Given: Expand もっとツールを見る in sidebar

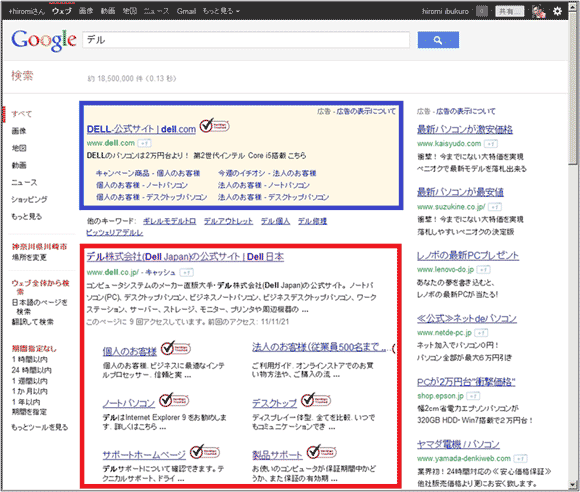Looking at the screenshot, I should pyautogui.click(x=40, y=427).
